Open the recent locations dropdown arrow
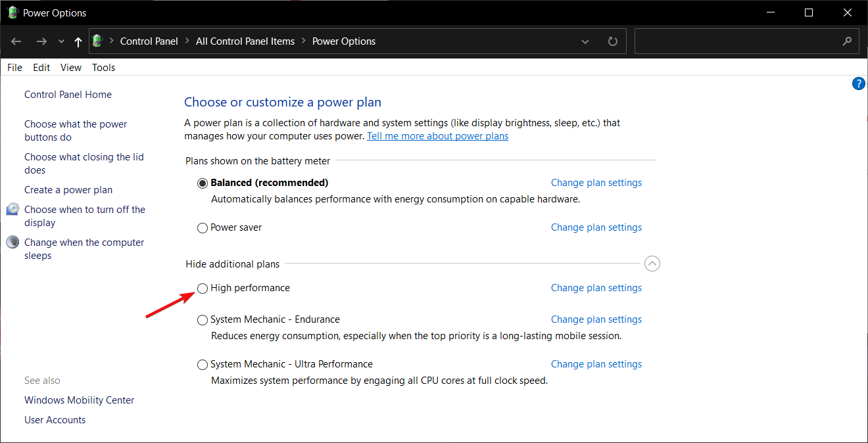 [61, 41]
